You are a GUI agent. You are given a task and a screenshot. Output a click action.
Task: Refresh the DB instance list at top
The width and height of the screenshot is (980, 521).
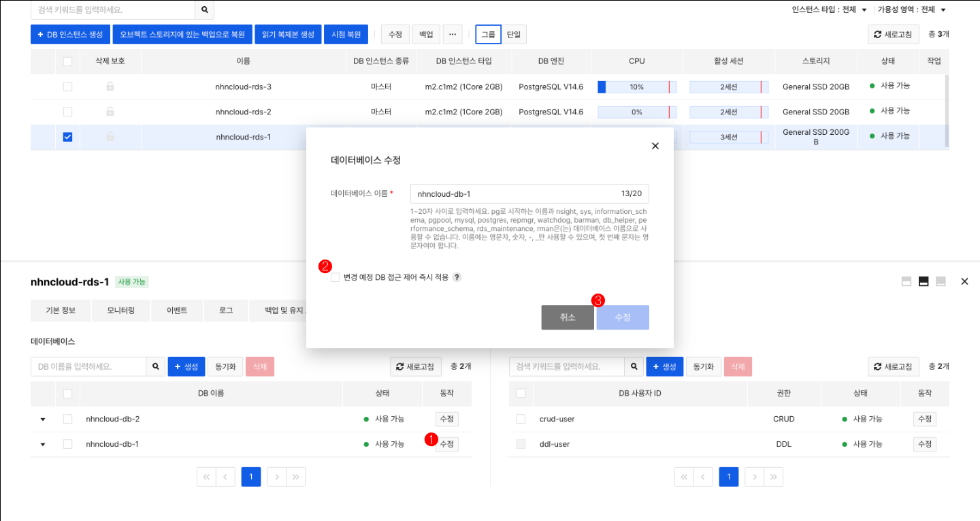[x=894, y=34]
